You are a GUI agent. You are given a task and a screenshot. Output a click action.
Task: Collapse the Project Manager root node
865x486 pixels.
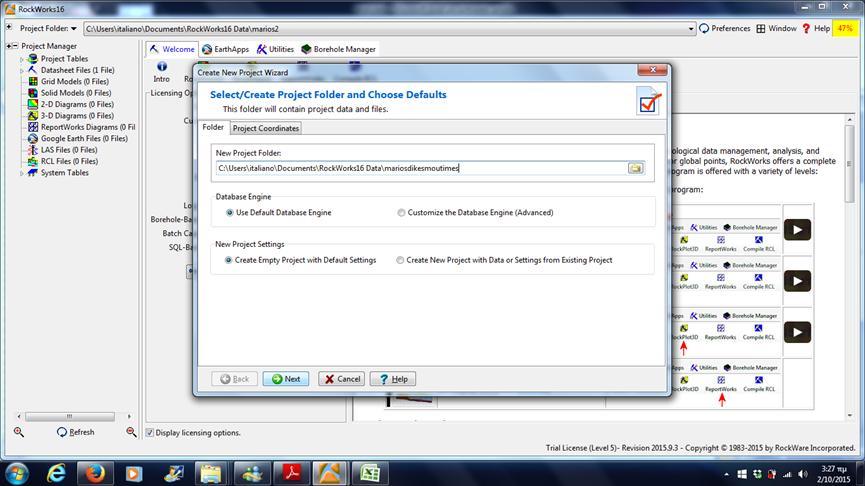coord(15,46)
